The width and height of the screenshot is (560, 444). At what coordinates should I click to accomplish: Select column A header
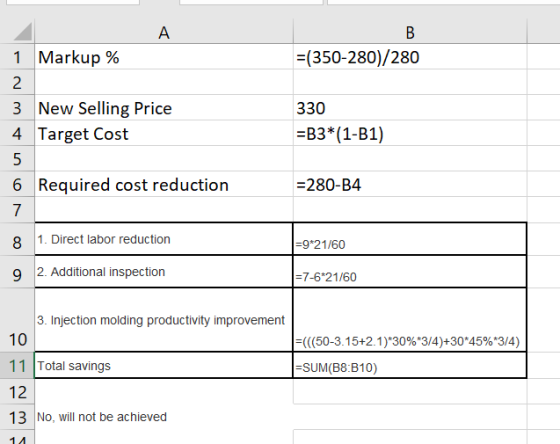coord(164,33)
